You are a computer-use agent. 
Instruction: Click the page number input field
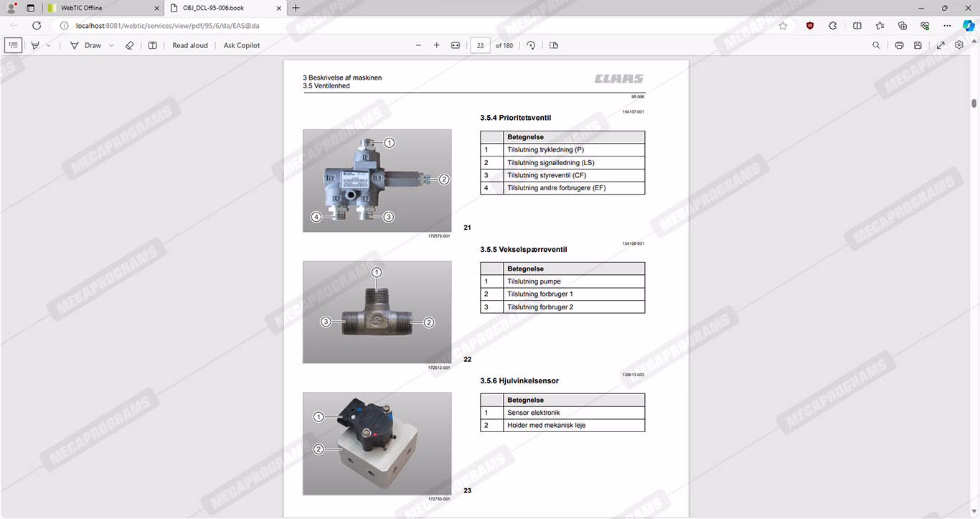(x=479, y=45)
